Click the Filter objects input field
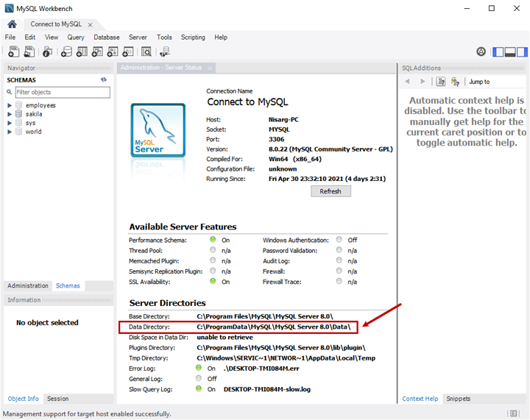530x420 pixels. point(63,92)
